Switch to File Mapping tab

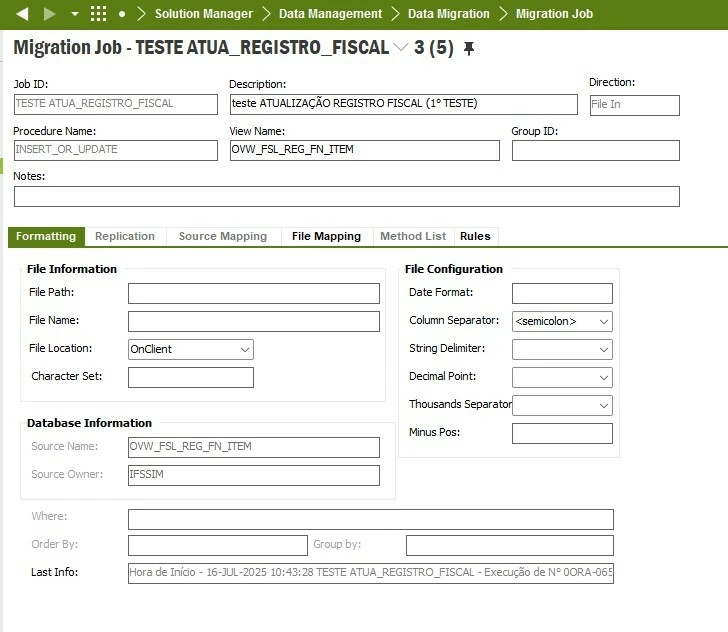pos(326,236)
